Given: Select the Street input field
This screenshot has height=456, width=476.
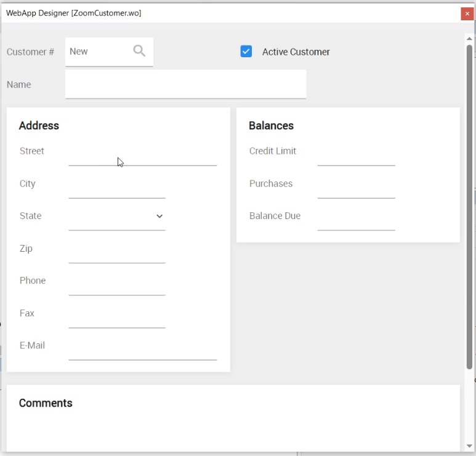Looking at the screenshot, I should click(142, 156).
